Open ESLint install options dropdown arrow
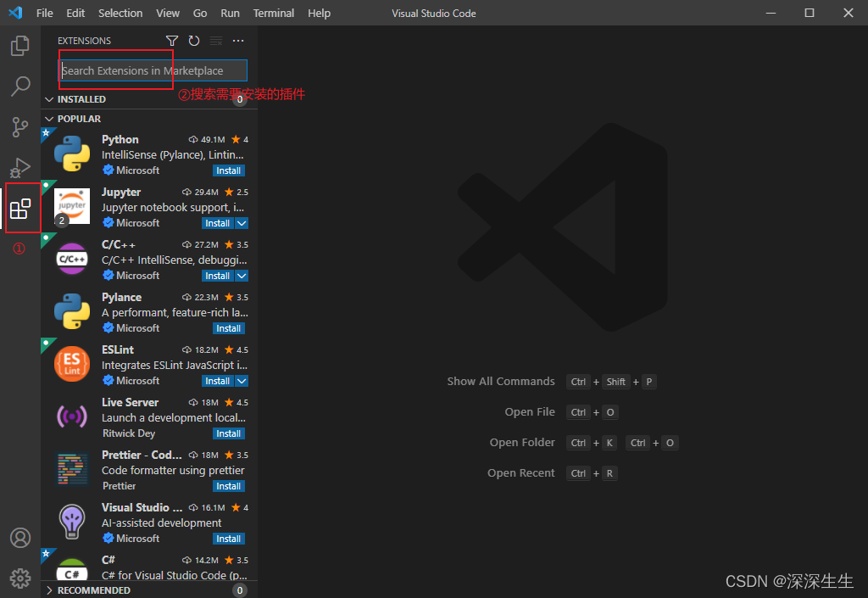The width and height of the screenshot is (868, 598). [242, 381]
